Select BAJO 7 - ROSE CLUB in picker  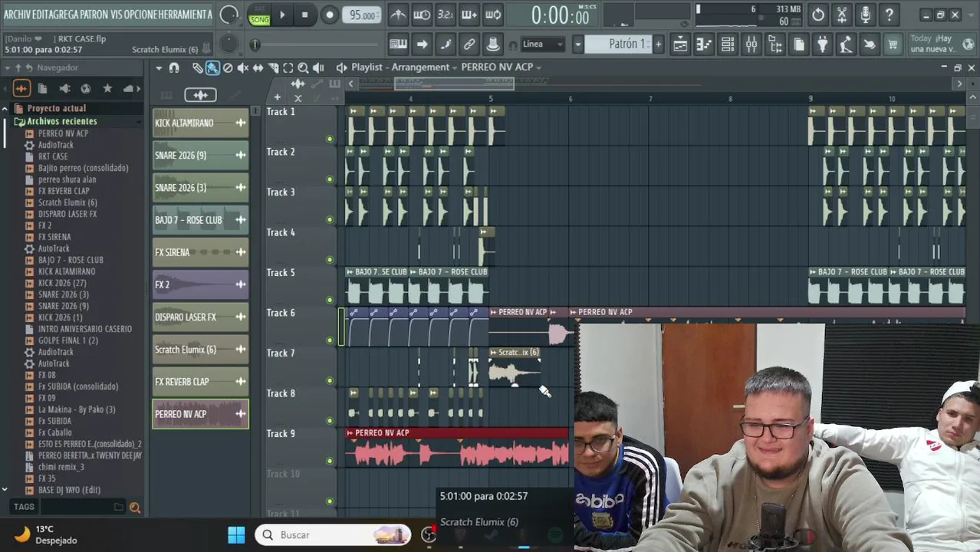click(x=200, y=220)
